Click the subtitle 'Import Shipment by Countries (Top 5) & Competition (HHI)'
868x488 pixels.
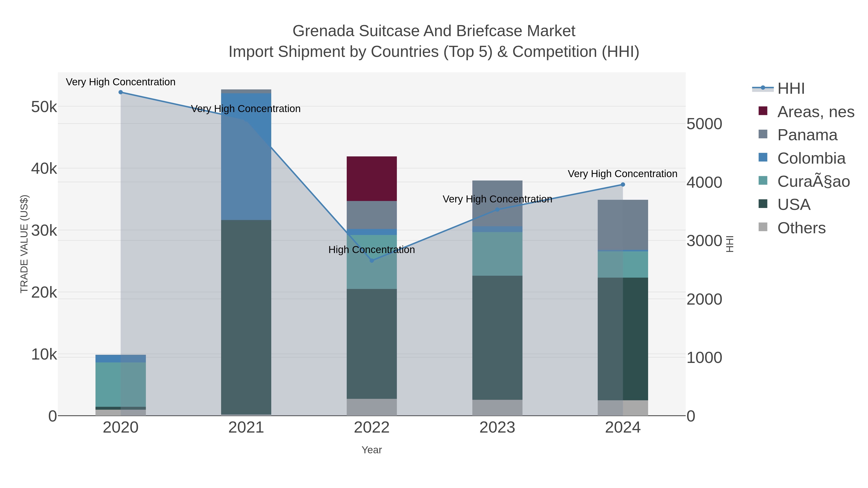(x=434, y=52)
